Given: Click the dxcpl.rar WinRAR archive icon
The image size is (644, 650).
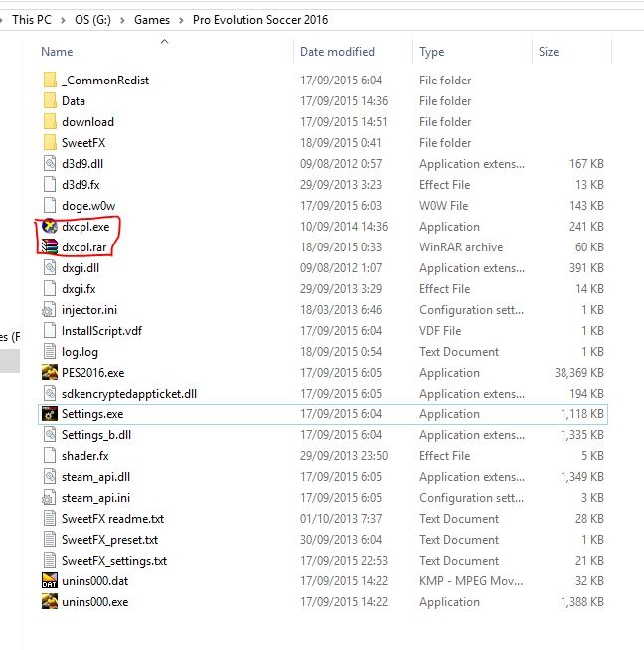Looking at the screenshot, I should click(x=50, y=247).
